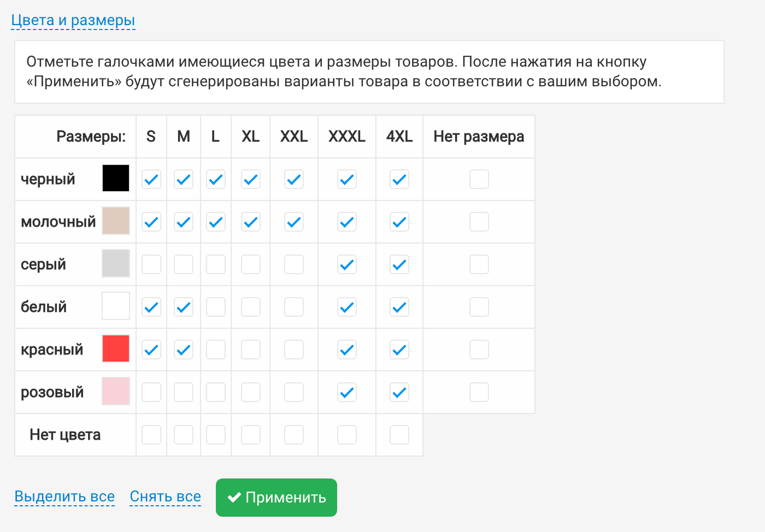Image resolution: width=765 pixels, height=532 pixels.
Task: Collapse the 'Цвета и размеры' section
Action: pyautogui.click(x=73, y=20)
